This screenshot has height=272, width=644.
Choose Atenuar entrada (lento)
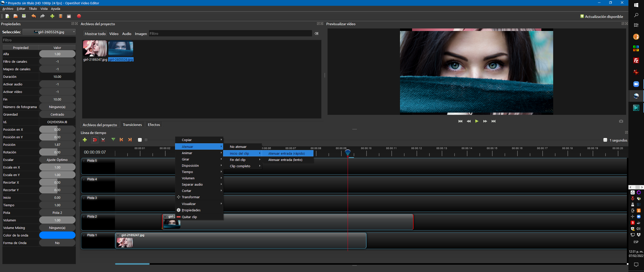[x=288, y=160]
